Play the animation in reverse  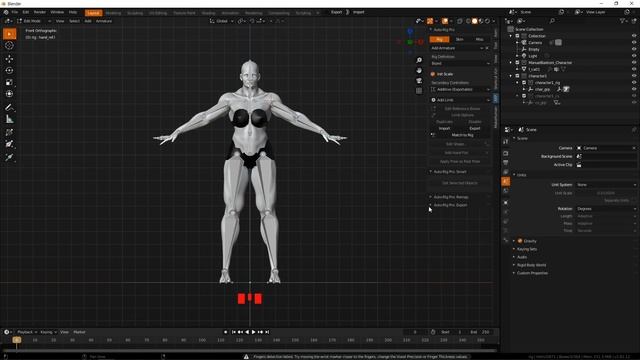coord(247,332)
